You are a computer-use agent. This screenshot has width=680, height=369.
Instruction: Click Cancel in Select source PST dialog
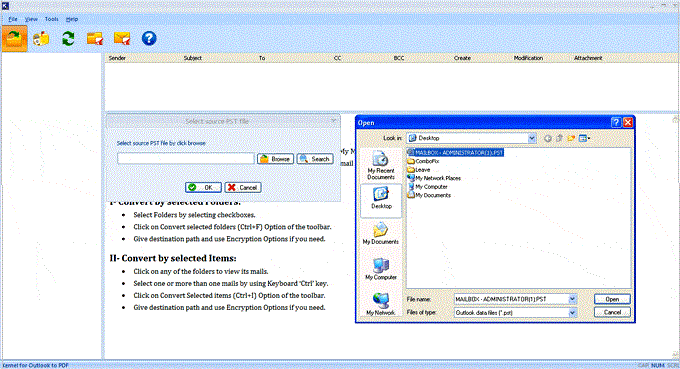243,187
